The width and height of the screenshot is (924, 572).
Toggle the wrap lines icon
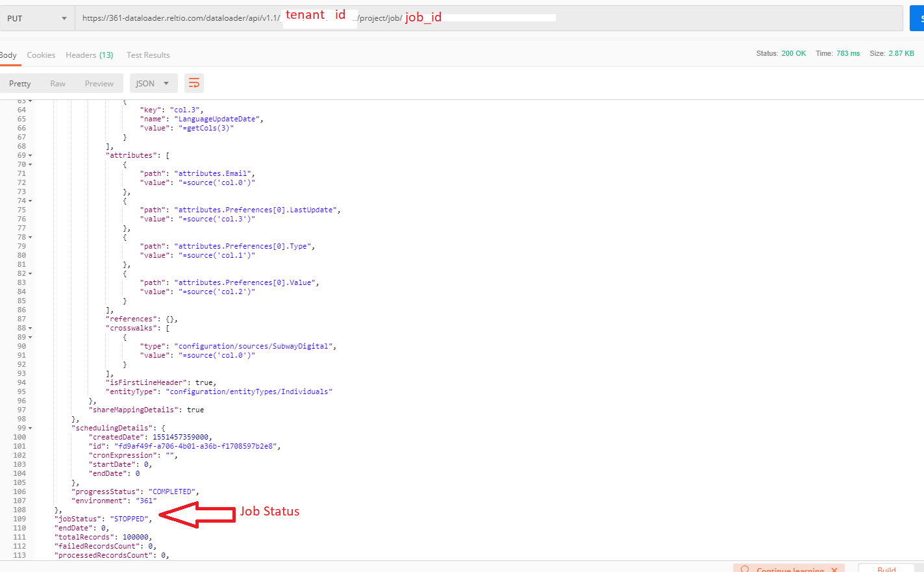(194, 83)
